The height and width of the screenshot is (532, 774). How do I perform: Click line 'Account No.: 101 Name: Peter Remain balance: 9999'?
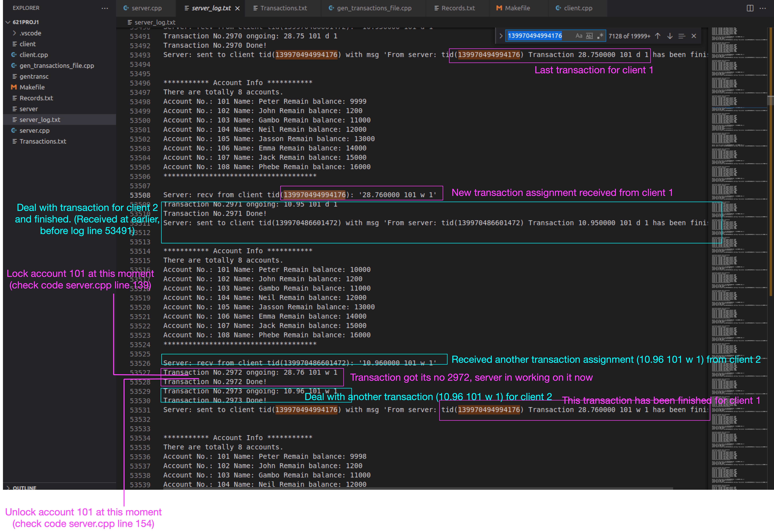pyautogui.click(x=265, y=101)
